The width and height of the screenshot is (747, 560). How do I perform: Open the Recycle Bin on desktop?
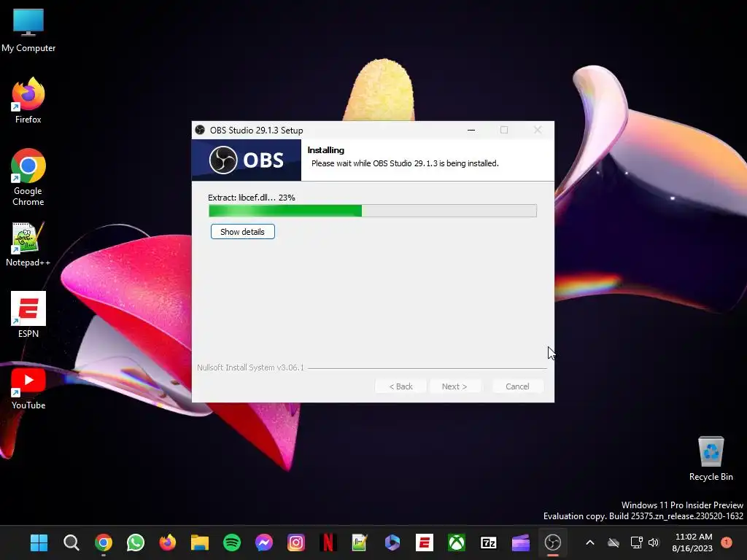pos(711,458)
